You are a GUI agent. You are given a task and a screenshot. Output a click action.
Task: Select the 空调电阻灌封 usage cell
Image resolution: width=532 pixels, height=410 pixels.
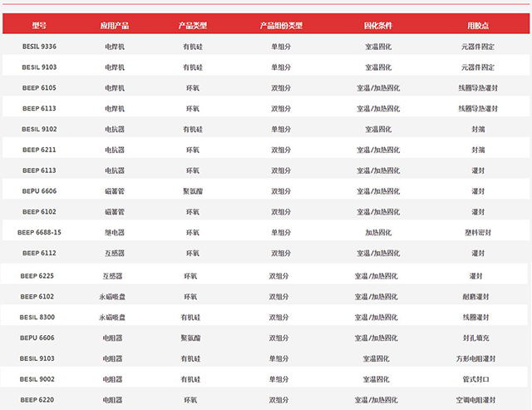(x=479, y=399)
